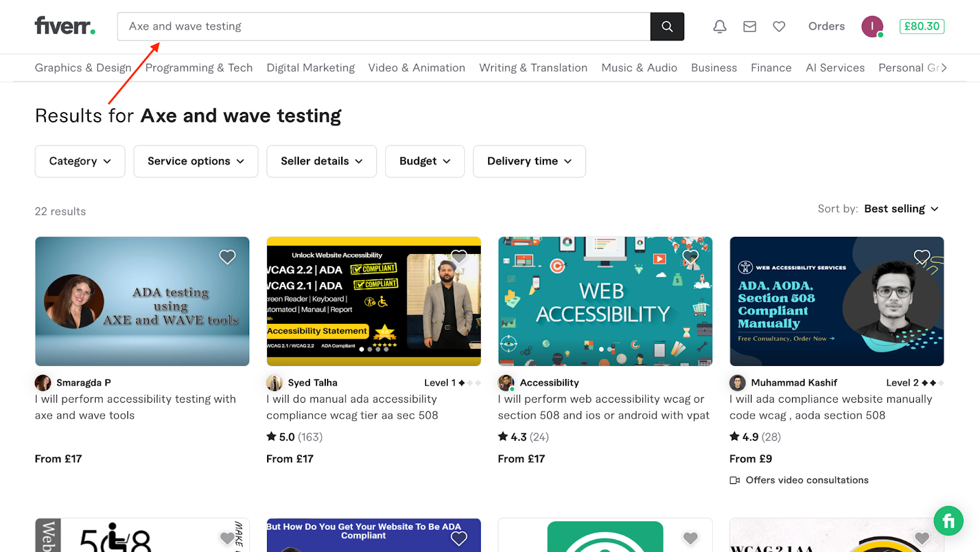This screenshot has height=552, width=980.
Task: Open the messages envelope icon
Action: click(750, 26)
